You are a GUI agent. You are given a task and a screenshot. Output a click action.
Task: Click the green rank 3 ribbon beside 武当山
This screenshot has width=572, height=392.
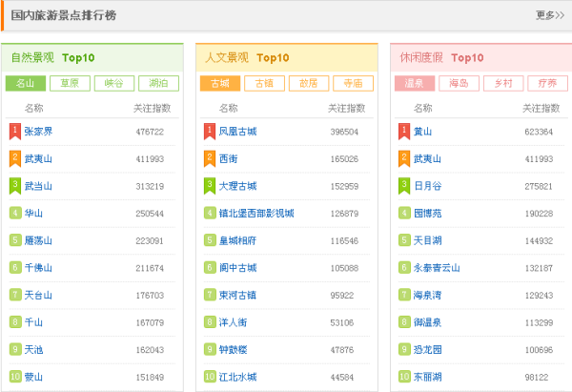click(15, 186)
